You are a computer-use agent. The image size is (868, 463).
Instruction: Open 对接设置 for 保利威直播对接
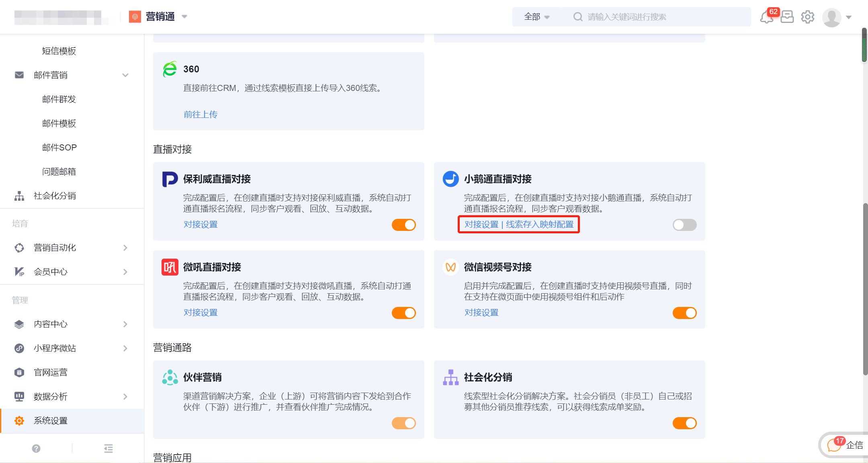pyautogui.click(x=201, y=224)
